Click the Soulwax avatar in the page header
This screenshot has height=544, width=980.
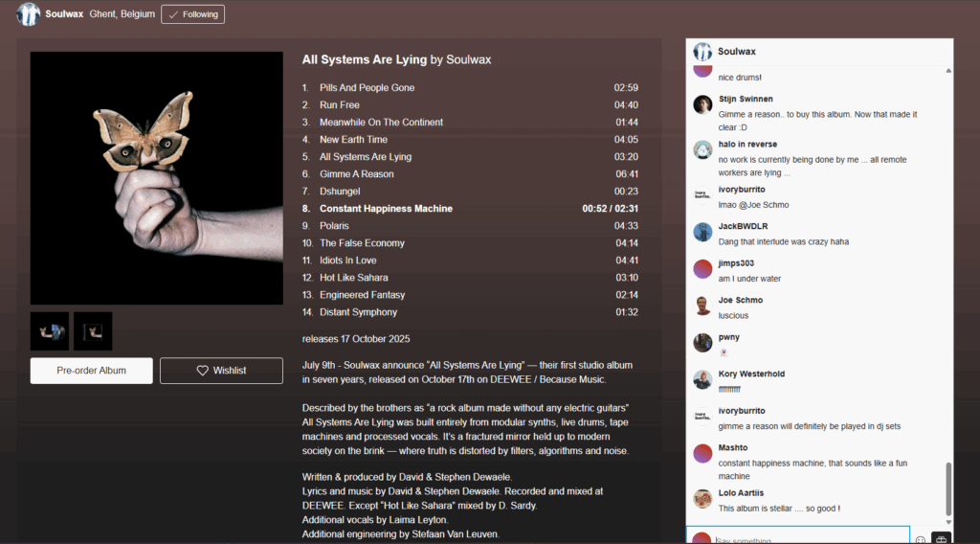click(x=29, y=14)
